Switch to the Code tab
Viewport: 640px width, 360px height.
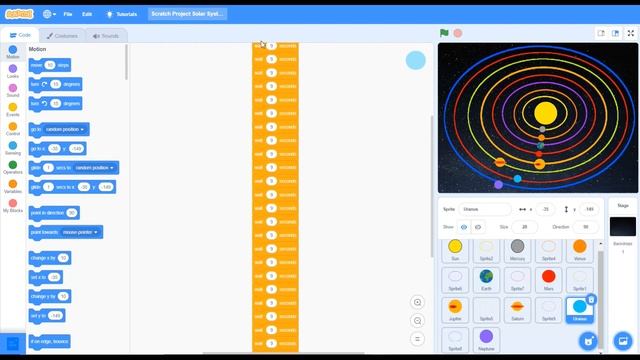[x=20, y=35]
